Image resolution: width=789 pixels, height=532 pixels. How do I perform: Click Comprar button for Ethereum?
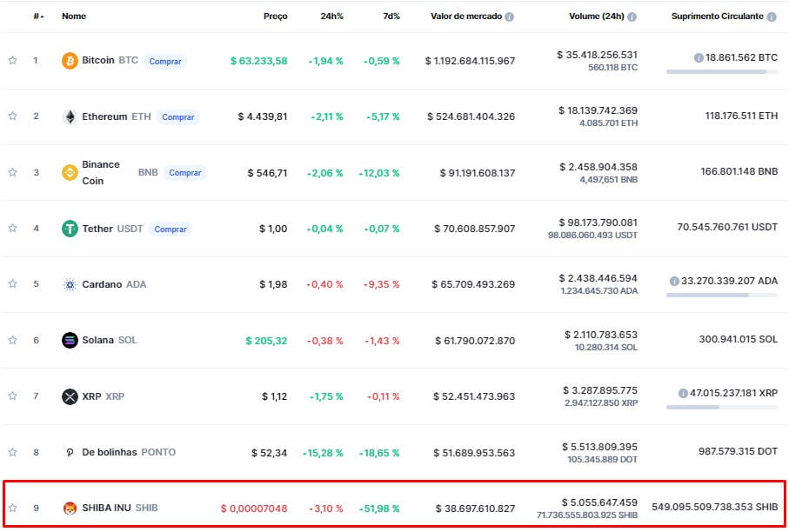click(x=178, y=117)
